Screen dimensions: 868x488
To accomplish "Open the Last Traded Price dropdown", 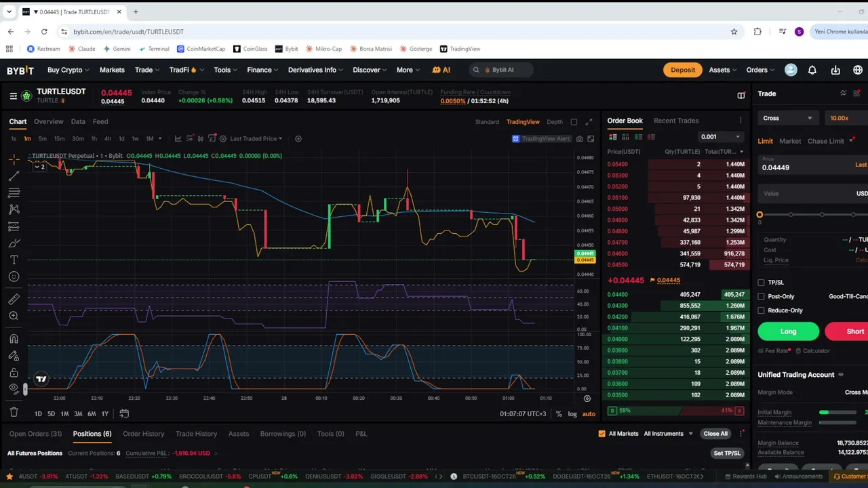I will coord(256,139).
